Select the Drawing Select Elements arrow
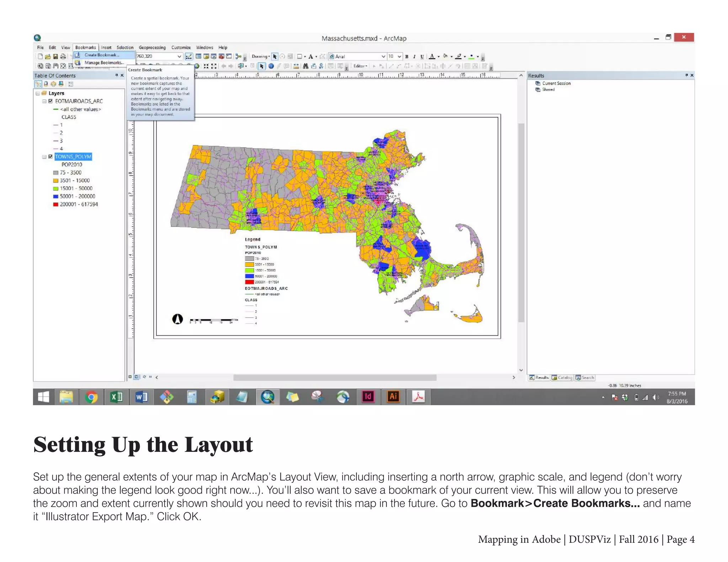The width and height of the screenshot is (728, 562). tap(275, 56)
